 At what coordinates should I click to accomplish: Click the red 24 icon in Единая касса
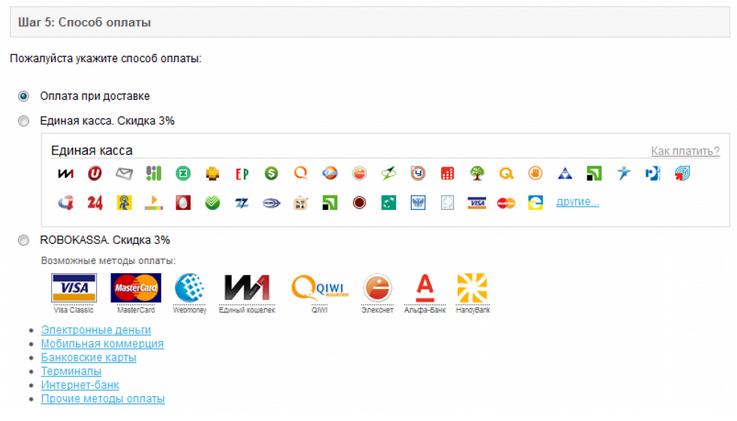95,203
